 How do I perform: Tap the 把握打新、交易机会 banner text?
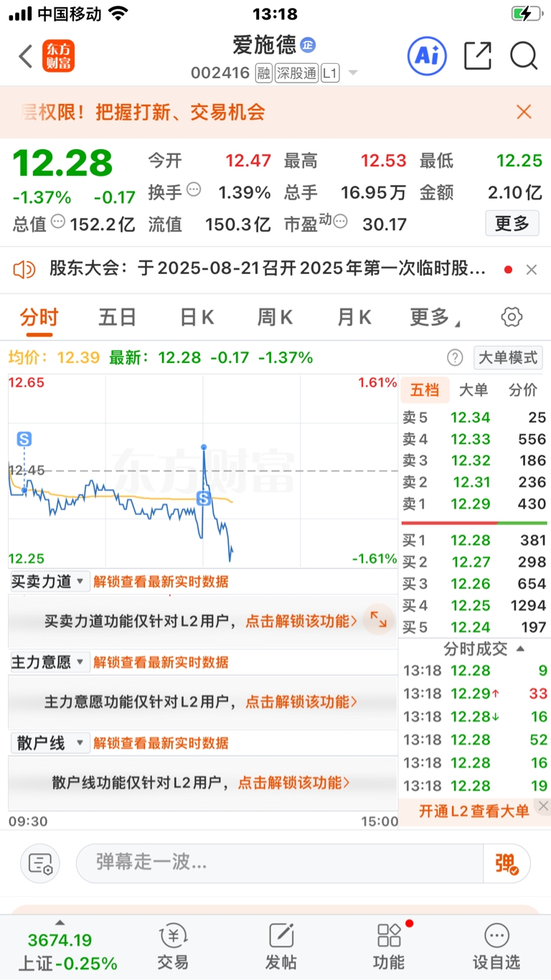[x=180, y=112]
